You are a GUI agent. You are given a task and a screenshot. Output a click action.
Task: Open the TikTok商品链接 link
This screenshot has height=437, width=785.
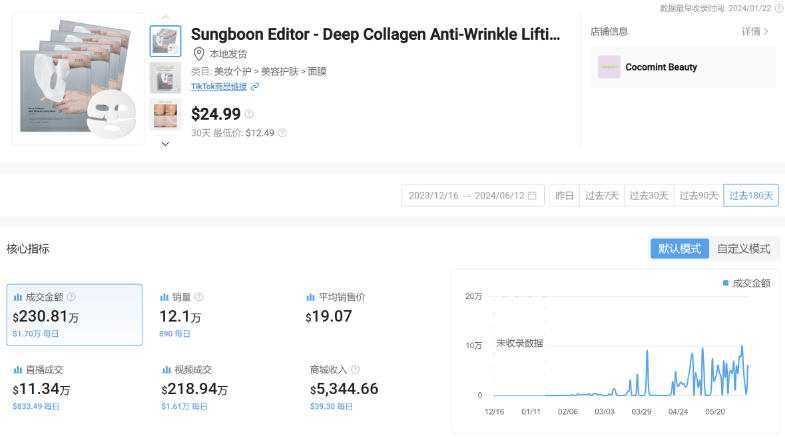click(x=219, y=87)
